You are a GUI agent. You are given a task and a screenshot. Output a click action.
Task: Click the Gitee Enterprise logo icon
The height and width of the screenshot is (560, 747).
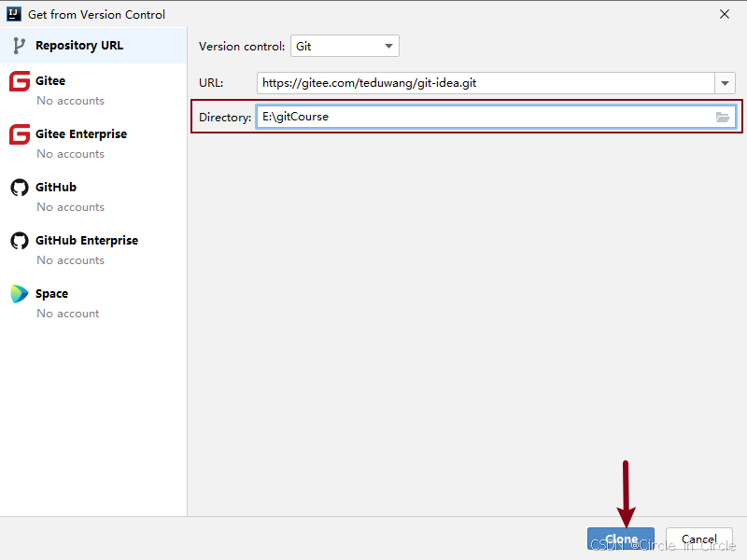pos(19,135)
